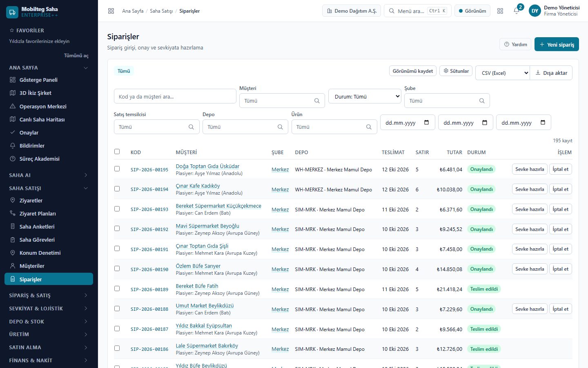Open Süreç Akademisi
This screenshot has width=588, height=368.
(x=49, y=159)
